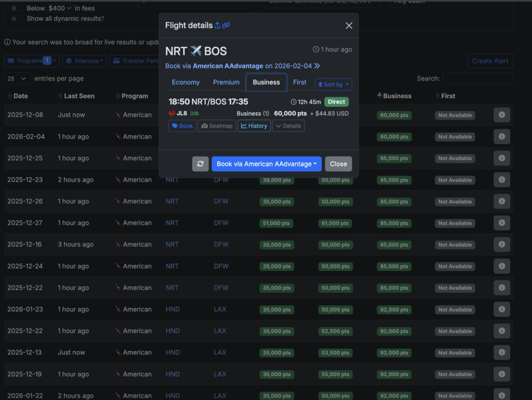View price History for the 18:50 flight
The width and height of the screenshot is (532, 400).
[254, 125]
